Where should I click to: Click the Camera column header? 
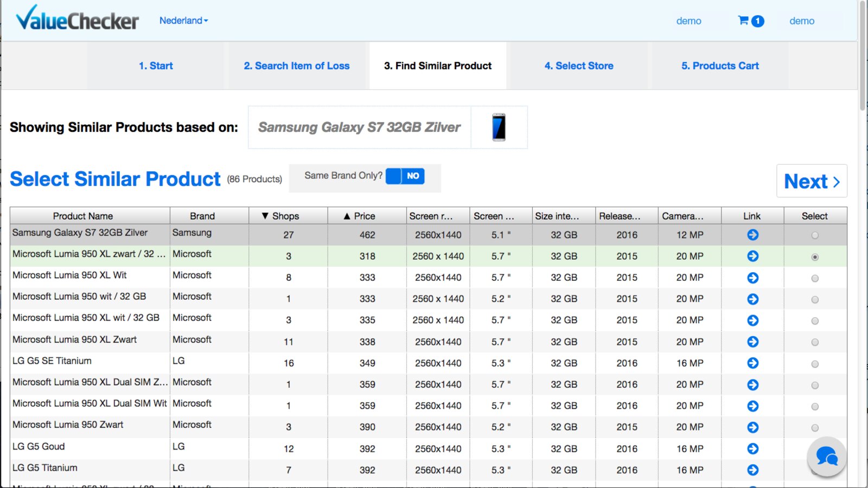point(690,216)
